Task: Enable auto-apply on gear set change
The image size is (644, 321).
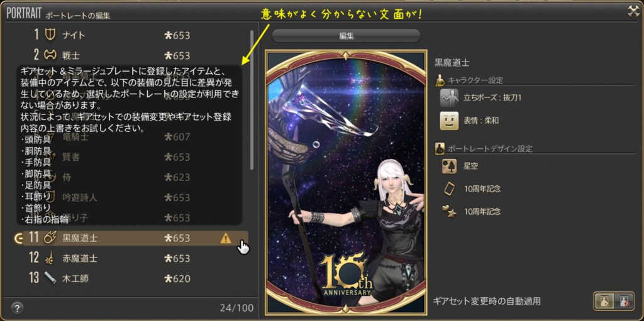Action: (604, 302)
